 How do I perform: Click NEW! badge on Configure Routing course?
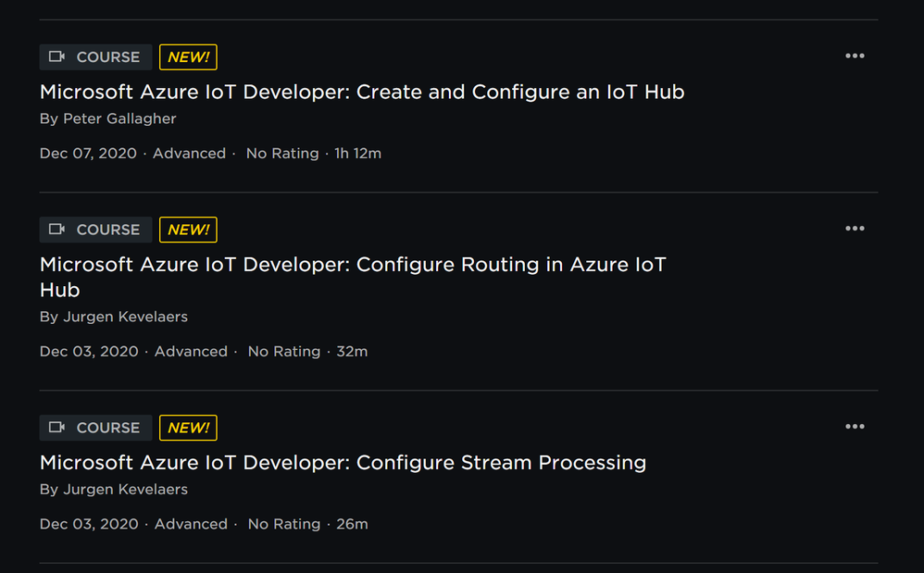[188, 230]
